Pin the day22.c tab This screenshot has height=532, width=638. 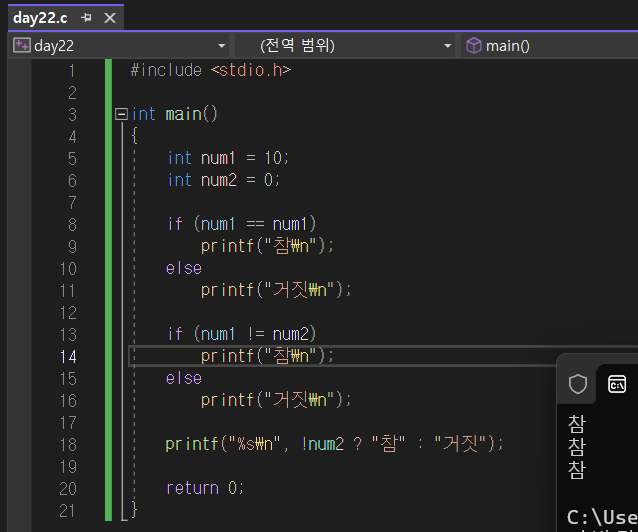click(86, 18)
